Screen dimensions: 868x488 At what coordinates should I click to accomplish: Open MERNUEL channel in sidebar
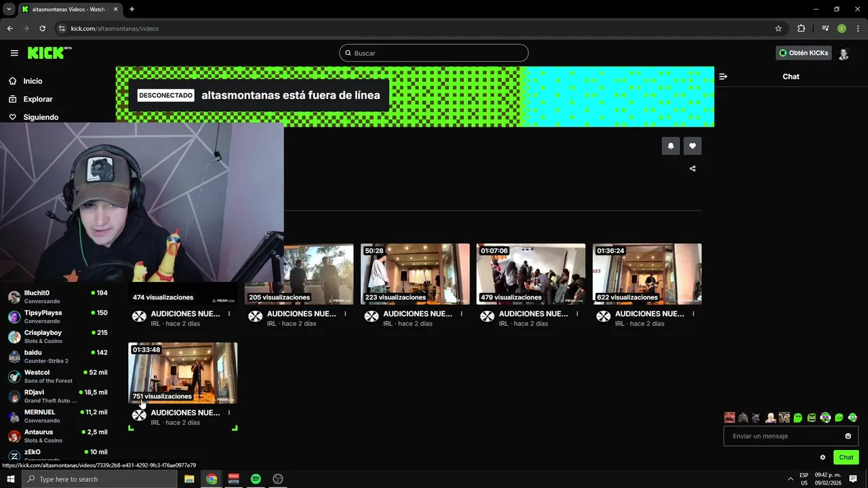point(58,416)
